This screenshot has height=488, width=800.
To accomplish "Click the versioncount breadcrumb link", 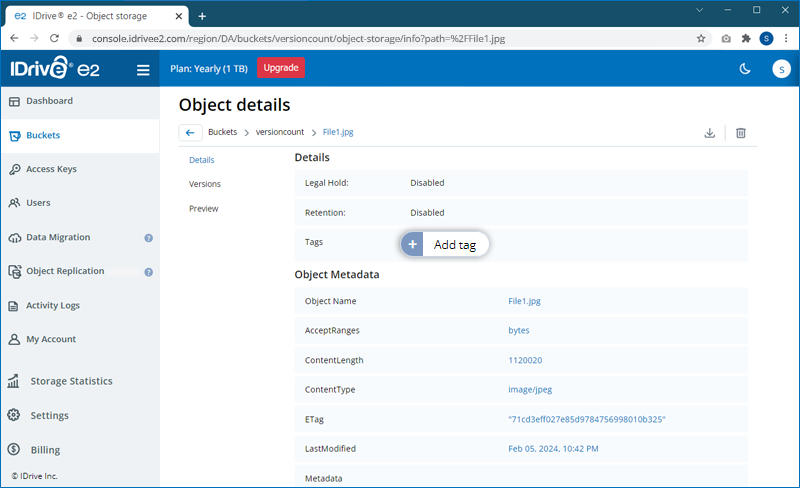I will [x=279, y=132].
